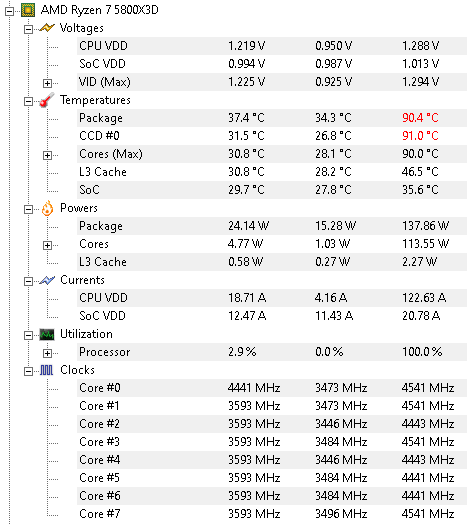This screenshot has height=525, width=467.
Task: Click the Powers flame icon
Action: click(x=47, y=208)
